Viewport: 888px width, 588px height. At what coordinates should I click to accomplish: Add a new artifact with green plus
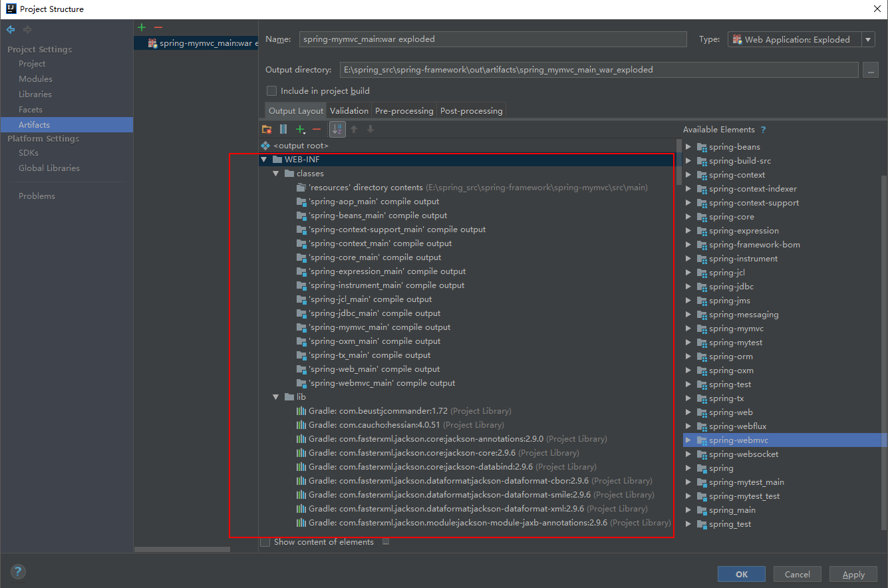click(x=142, y=27)
